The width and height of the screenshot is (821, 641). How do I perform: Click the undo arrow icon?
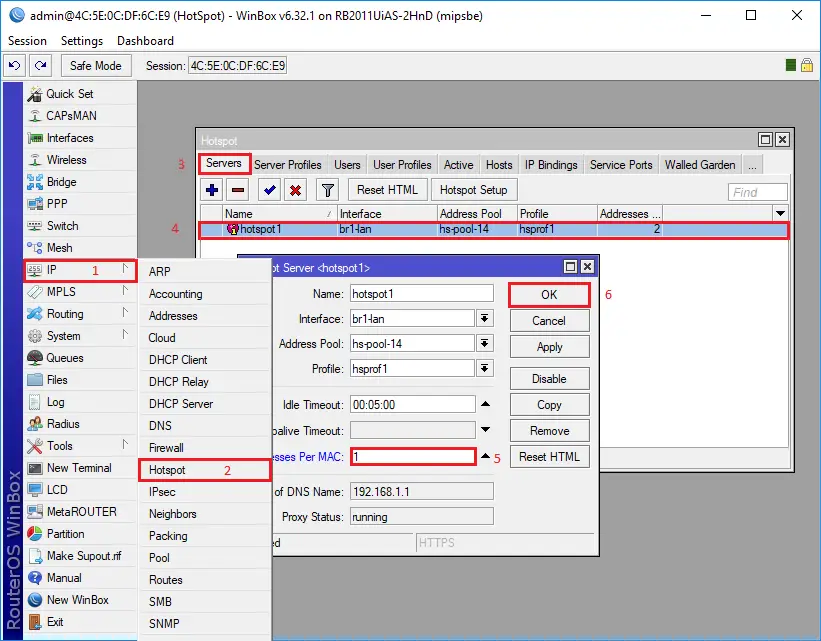[x=14, y=66]
